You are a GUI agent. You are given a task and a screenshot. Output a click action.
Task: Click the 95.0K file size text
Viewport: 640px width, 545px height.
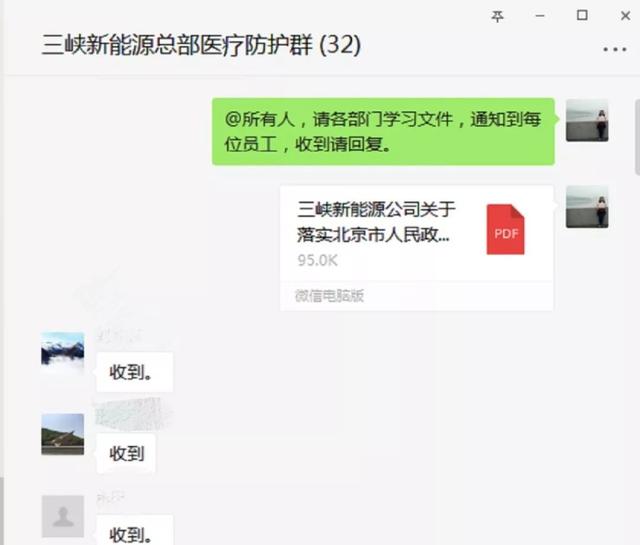coord(318,260)
